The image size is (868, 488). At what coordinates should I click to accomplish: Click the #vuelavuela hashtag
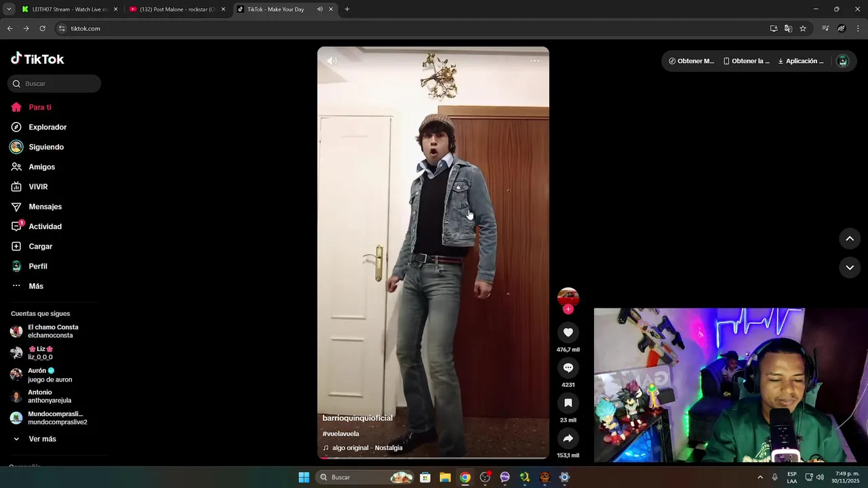pyautogui.click(x=341, y=434)
